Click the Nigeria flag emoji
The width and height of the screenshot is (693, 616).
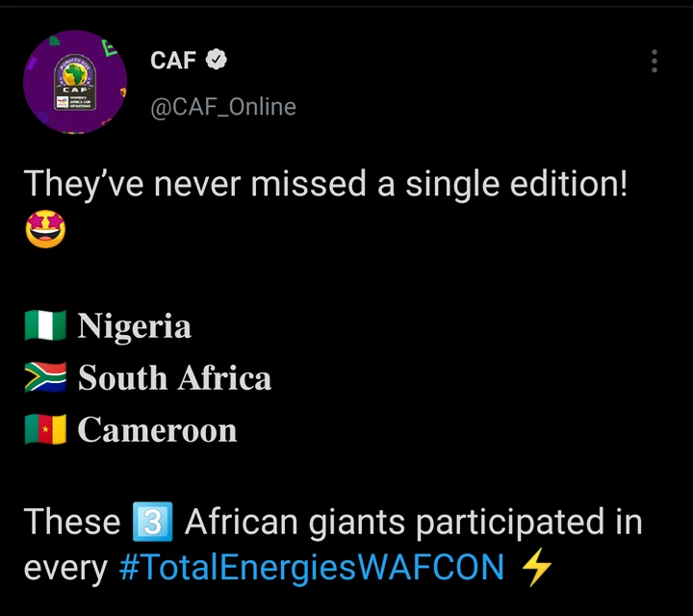point(44,326)
